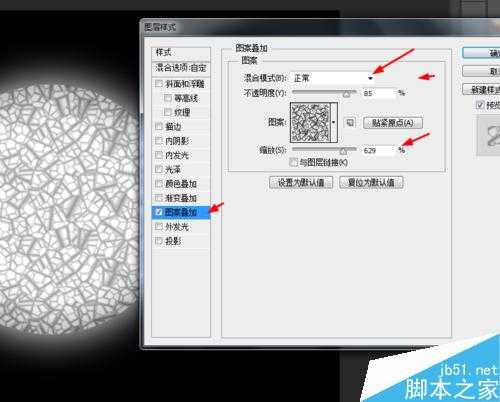
Task: Click the style preview thumbnail at right
Action: point(489,136)
